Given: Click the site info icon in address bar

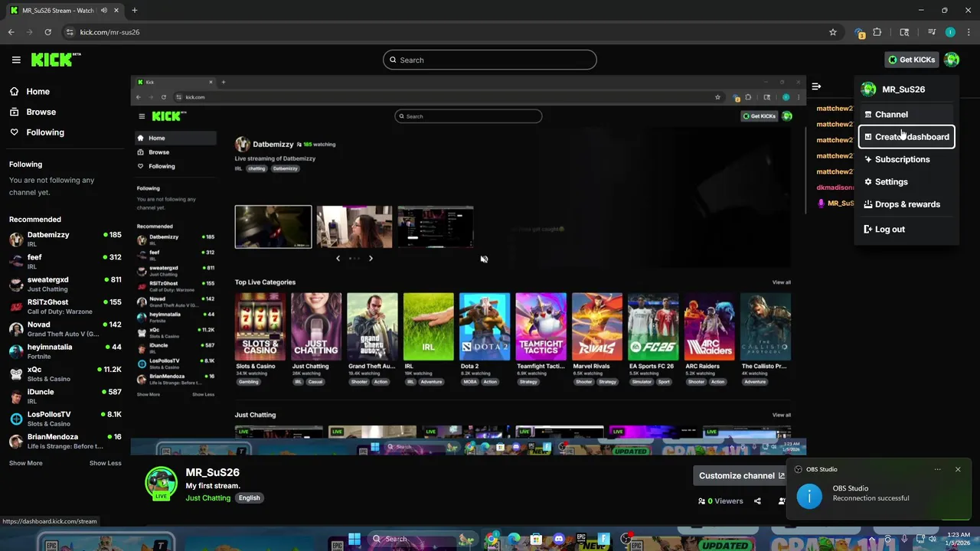Looking at the screenshot, I should [x=70, y=32].
